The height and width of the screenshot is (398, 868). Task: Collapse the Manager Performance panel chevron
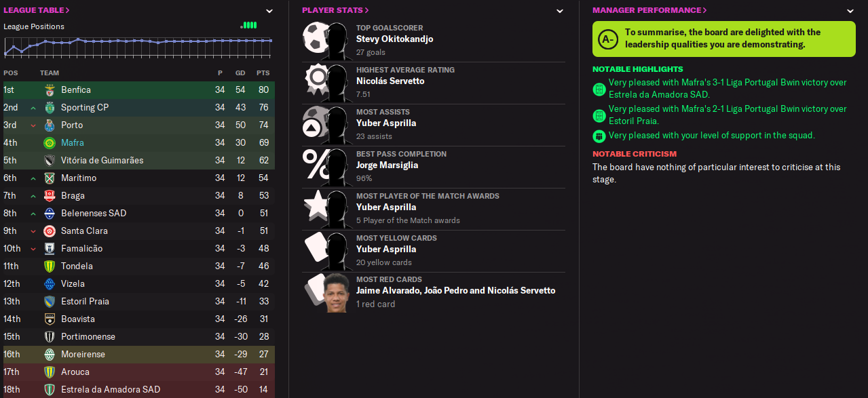850,11
